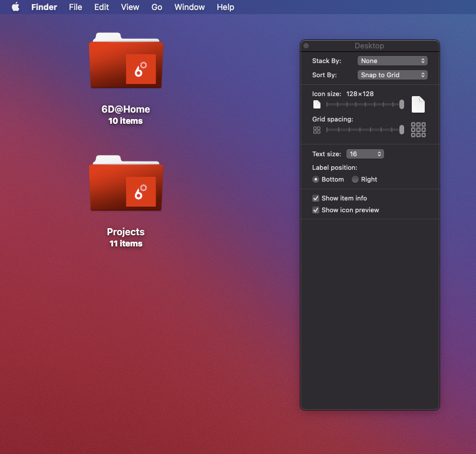
Task: Open the Help menu
Action: (225, 7)
